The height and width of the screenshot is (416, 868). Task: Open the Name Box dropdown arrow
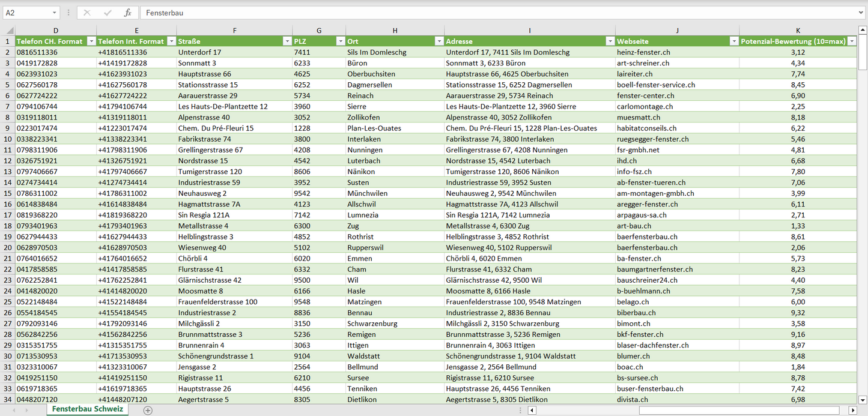pos(54,13)
